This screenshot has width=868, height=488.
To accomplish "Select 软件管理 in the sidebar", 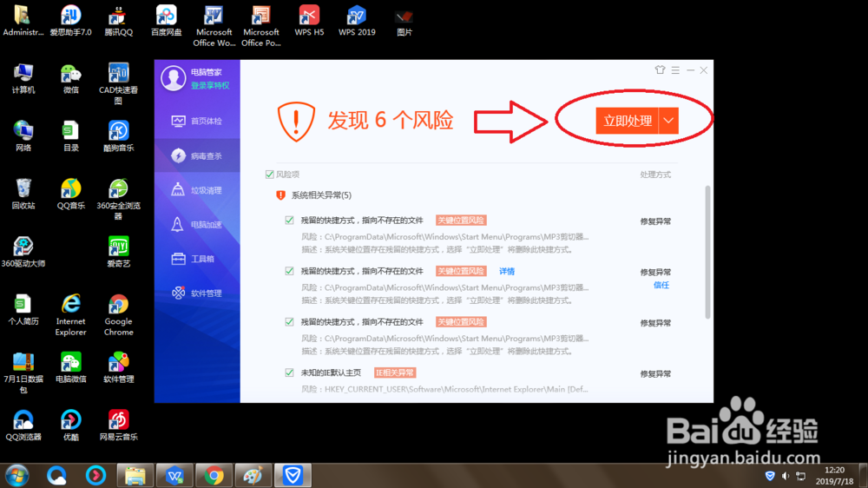I will coord(197,293).
